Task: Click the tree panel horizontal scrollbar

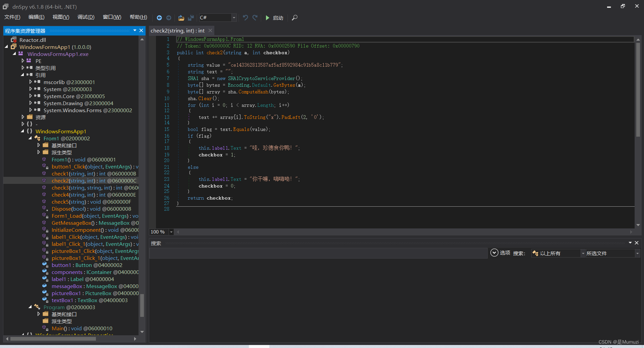Action: click(53, 339)
